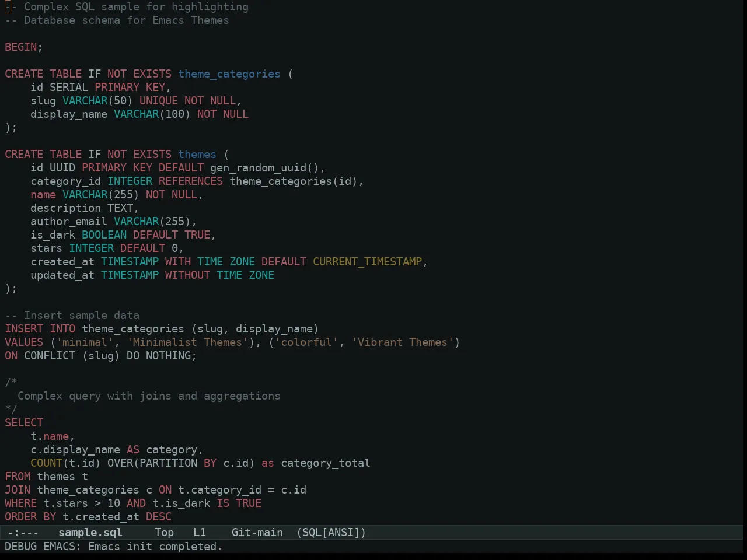
Task: Click the L1 line number indicator
Action: click(x=200, y=533)
